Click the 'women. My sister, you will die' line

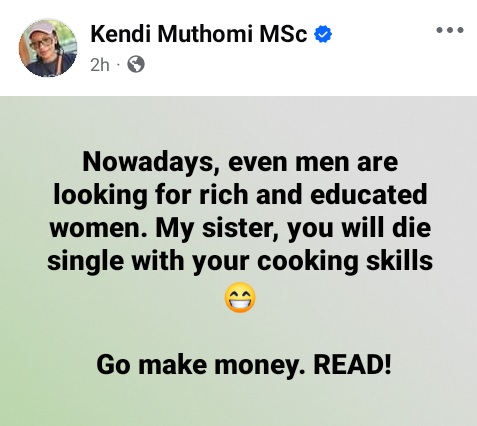pos(240,228)
